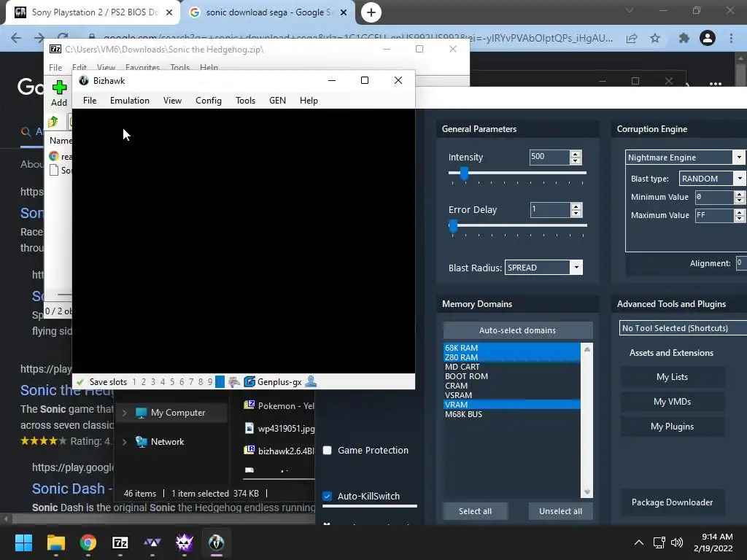Click the Minimum Value field
This screenshot has width=747, height=560.
click(x=715, y=197)
